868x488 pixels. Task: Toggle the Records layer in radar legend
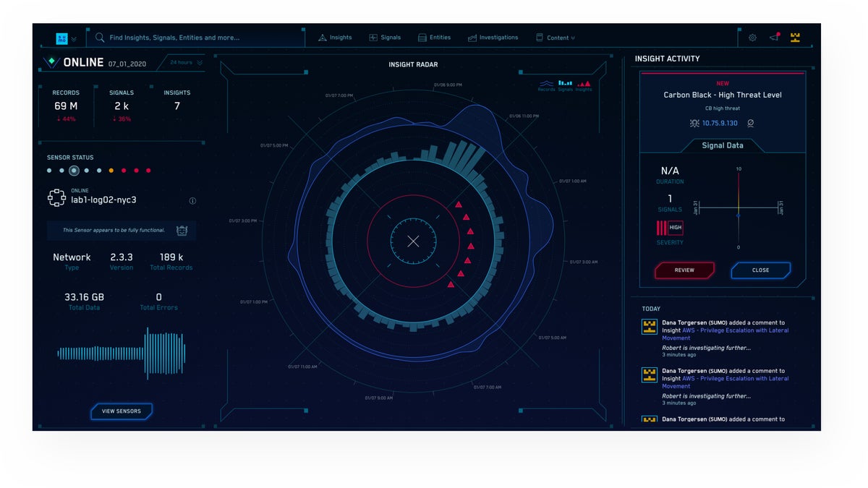[x=546, y=86]
